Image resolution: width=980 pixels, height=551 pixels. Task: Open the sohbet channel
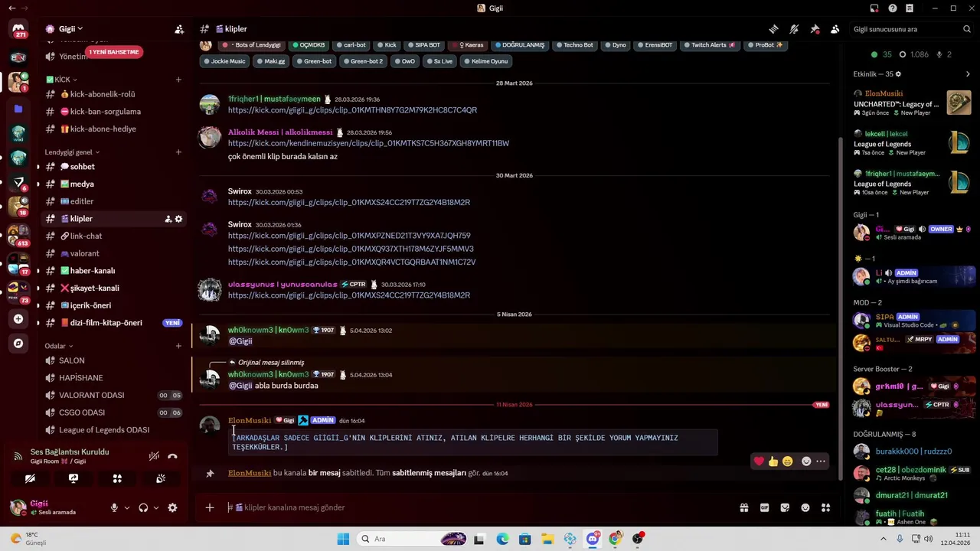pyautogui.click(x=113, y=167)
